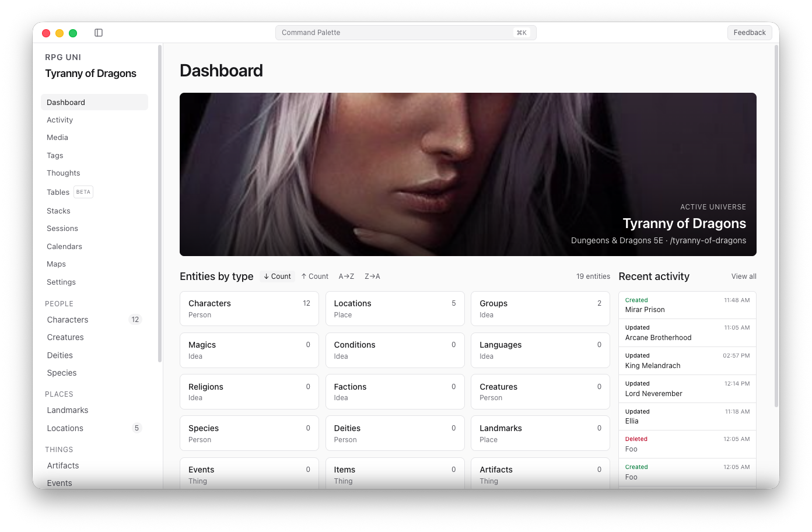Open Settings in the sidebar

click(x=94, y=282)
